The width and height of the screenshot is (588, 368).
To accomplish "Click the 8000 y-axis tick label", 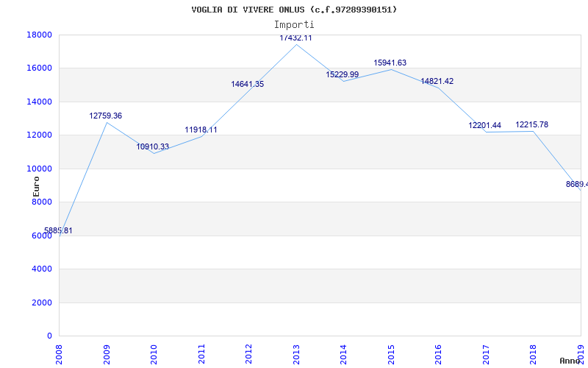I will coord(42,202).
